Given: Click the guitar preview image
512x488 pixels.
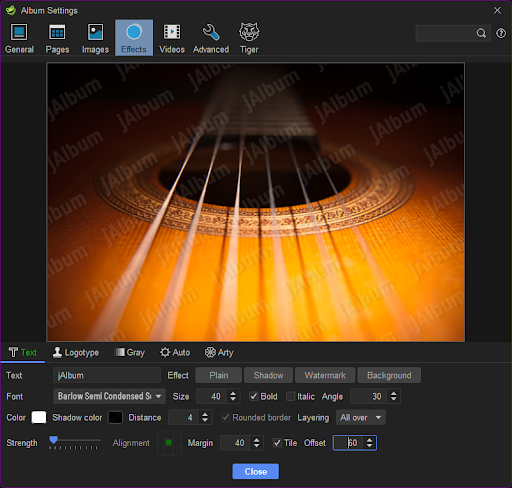Looking at the screenshot, I should (256, 202).
